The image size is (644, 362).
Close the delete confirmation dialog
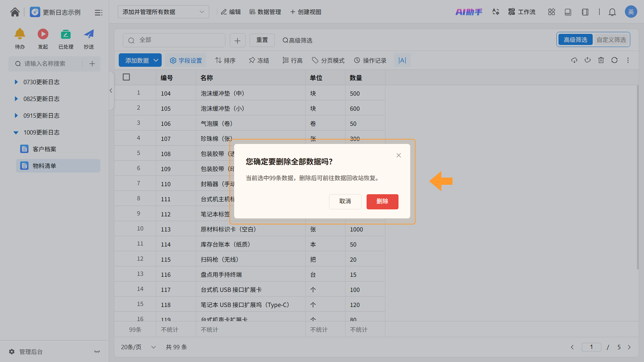click(x=398, y=155)
